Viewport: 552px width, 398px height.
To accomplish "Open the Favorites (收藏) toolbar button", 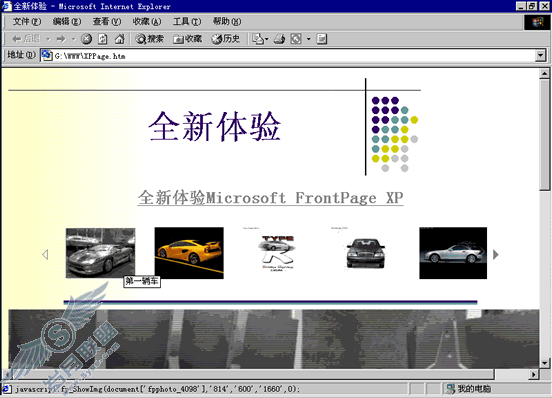I will click(x=188, y=39).
